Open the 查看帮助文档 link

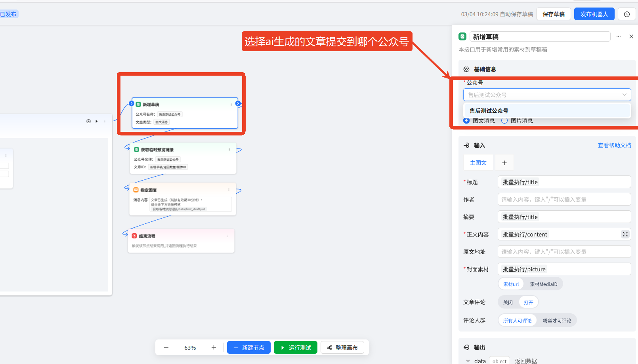point(614,145)
